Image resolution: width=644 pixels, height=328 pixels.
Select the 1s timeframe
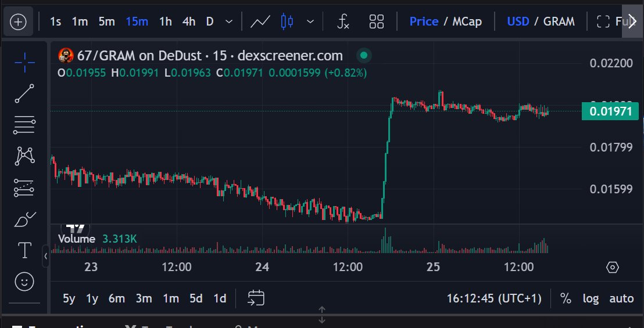coord(55,21)
